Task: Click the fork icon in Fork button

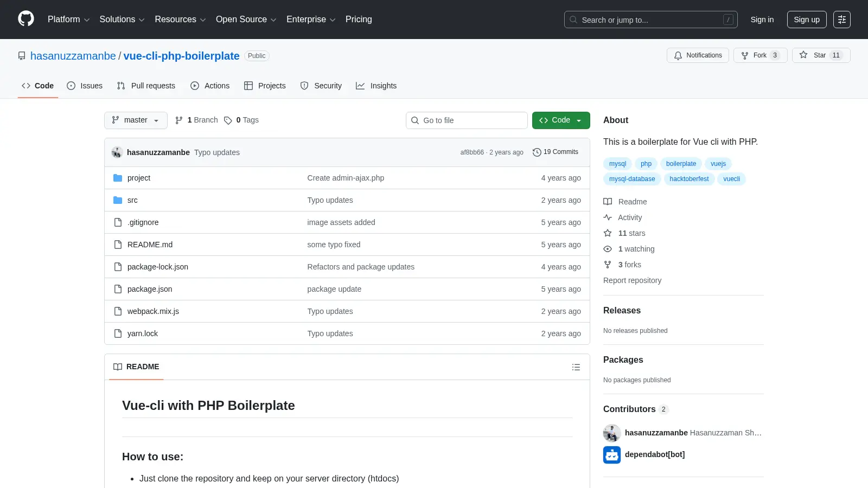Action: (x=745, y=55)
